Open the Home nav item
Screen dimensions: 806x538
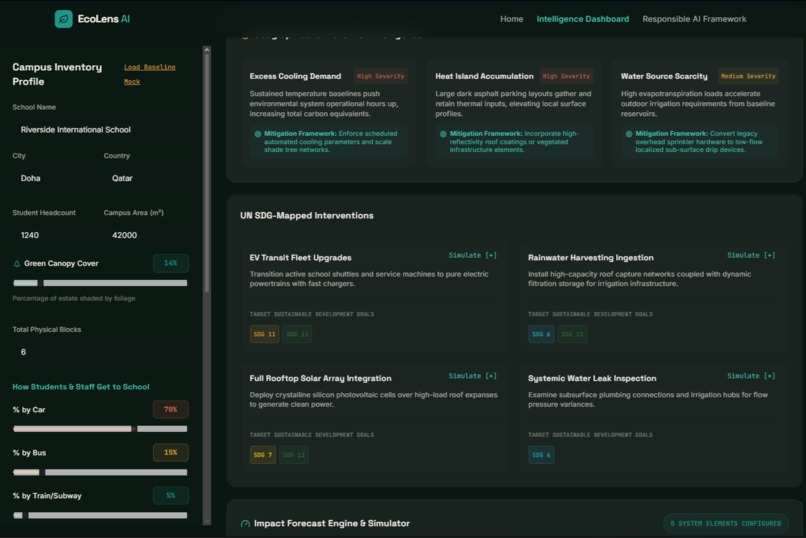pos(511,19)
